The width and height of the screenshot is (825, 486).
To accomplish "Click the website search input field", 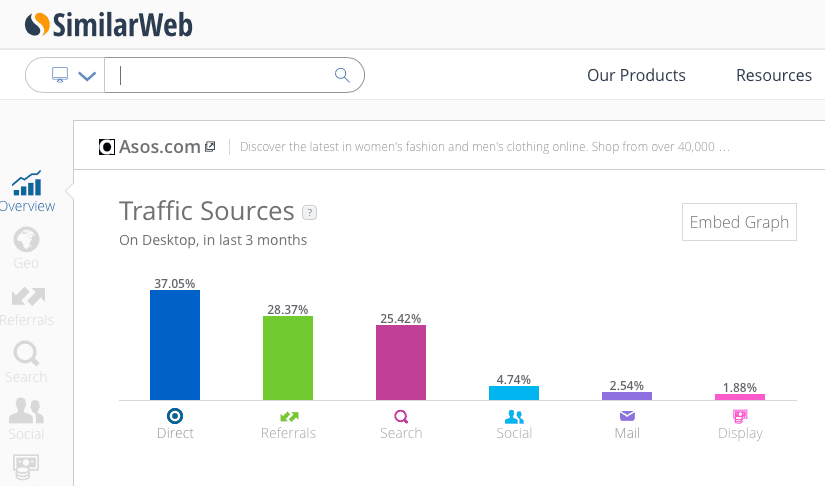I will pos(225,75).
